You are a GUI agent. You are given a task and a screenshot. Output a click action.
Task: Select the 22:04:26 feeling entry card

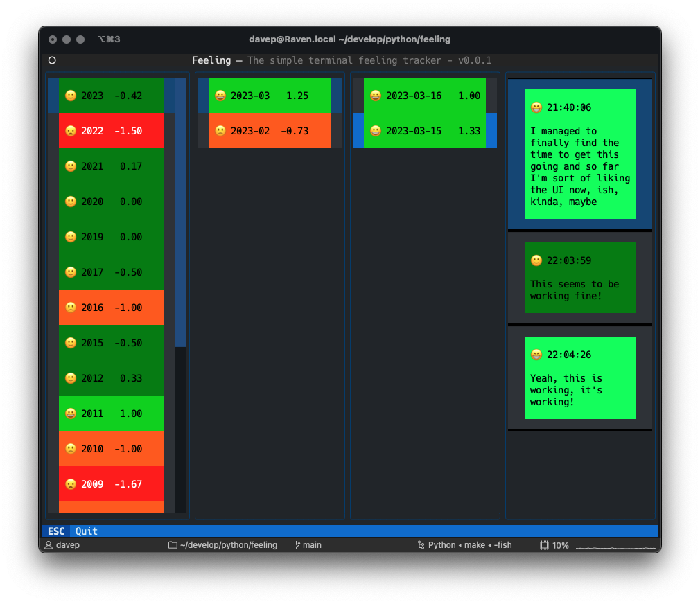[579, 377]
